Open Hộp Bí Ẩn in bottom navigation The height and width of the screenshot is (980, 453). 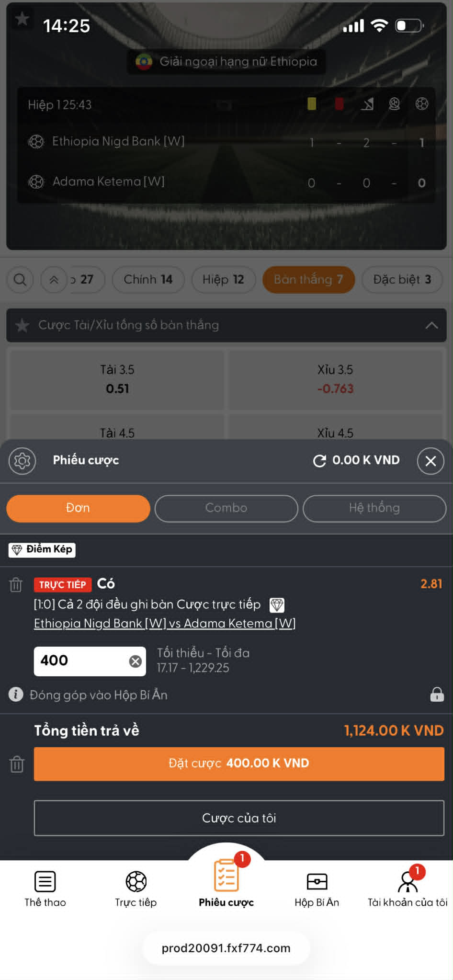tap(317, 889)
